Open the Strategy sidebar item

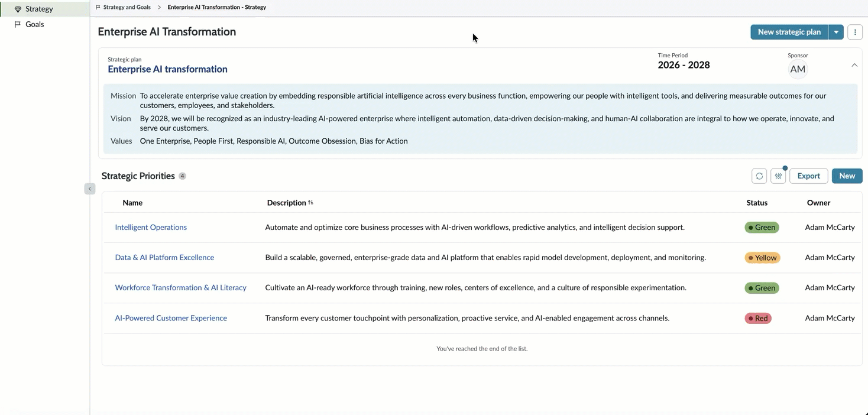tap(44, 9)
